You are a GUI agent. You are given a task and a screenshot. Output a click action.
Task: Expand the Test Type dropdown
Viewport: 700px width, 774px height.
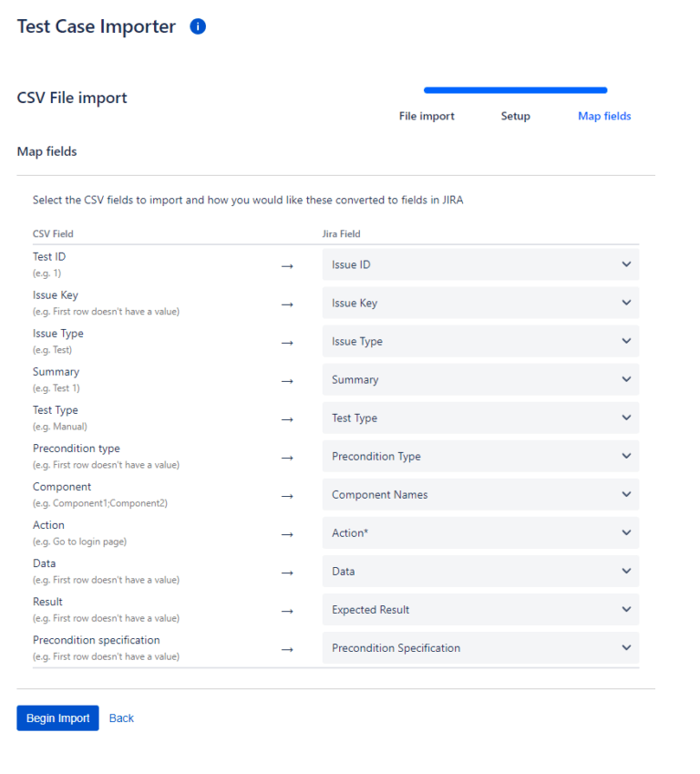pyautogui.click(x=481, y=418)
